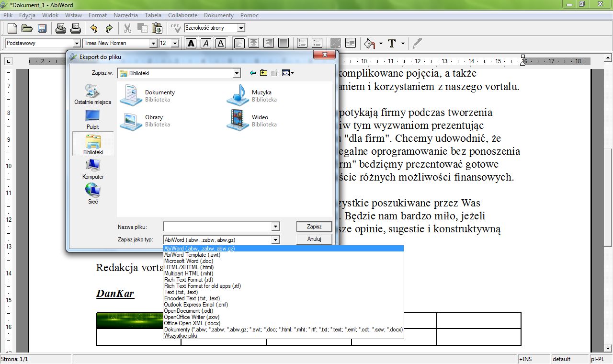Close the Eksport do pliku dialog
This screenshot has width=613, height=364.
[x=324, y=56]
